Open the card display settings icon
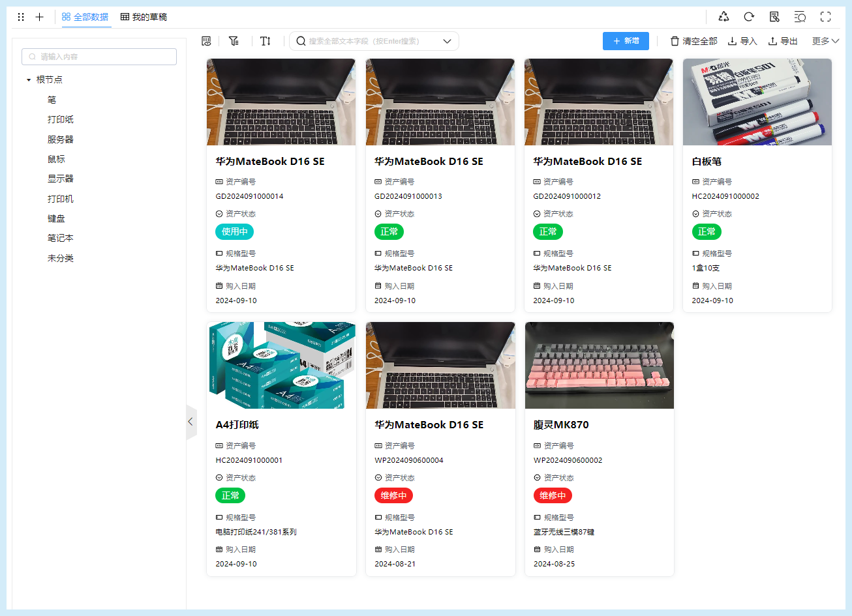This screenshot has height=616, width=852. [x=206, y=41]
